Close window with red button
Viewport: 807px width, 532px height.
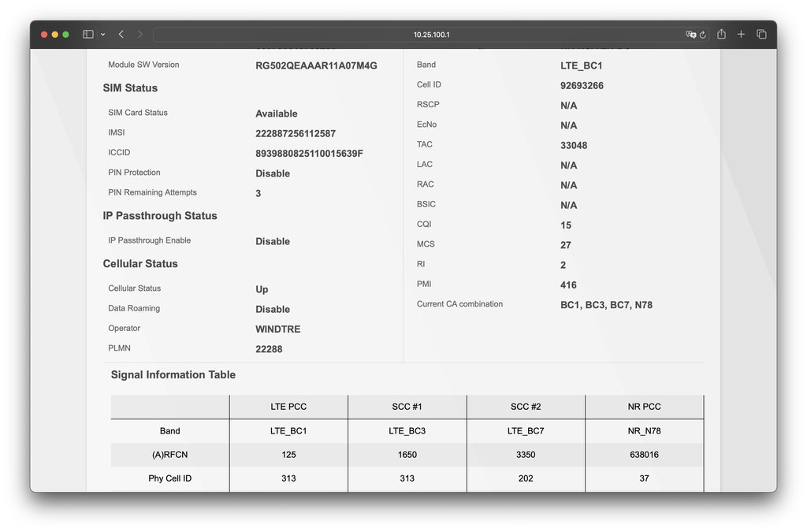(x=44, y=35)
